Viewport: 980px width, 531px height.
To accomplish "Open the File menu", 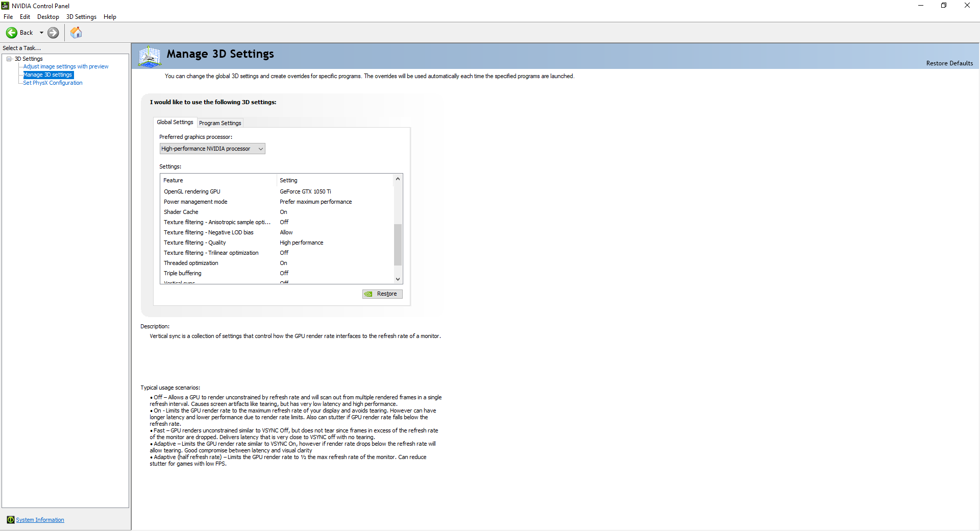I will [8, 17].
